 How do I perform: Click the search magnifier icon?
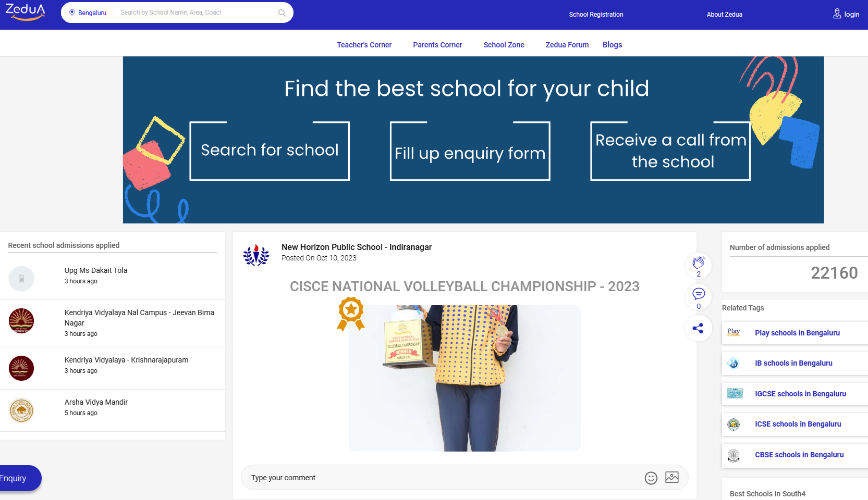click(x=282, y=12)
